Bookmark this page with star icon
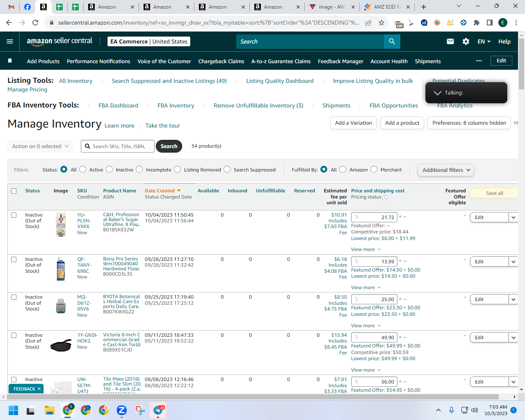Screen dimensions: 525x420 [x=381, y=23]
